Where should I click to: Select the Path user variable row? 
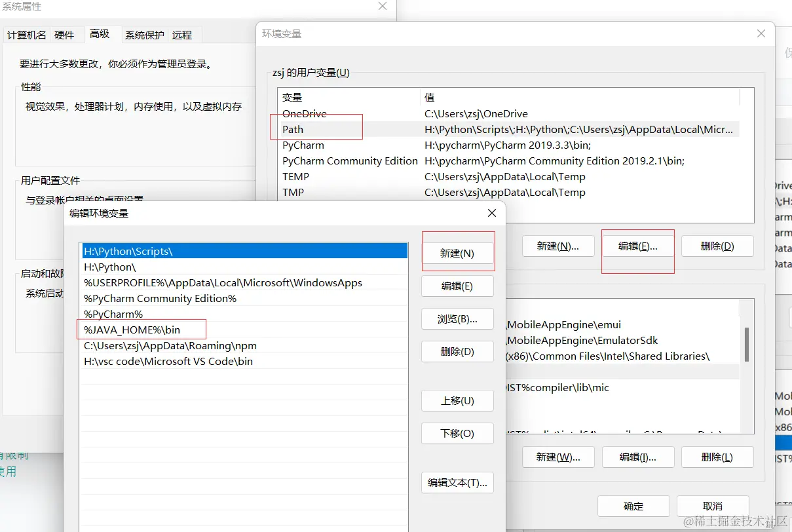point(508,129)
